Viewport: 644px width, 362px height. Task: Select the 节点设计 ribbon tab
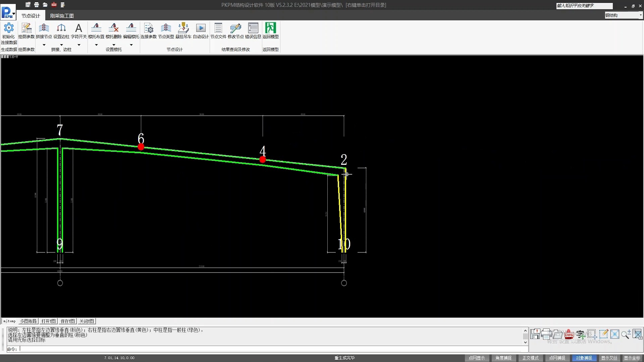31,16
